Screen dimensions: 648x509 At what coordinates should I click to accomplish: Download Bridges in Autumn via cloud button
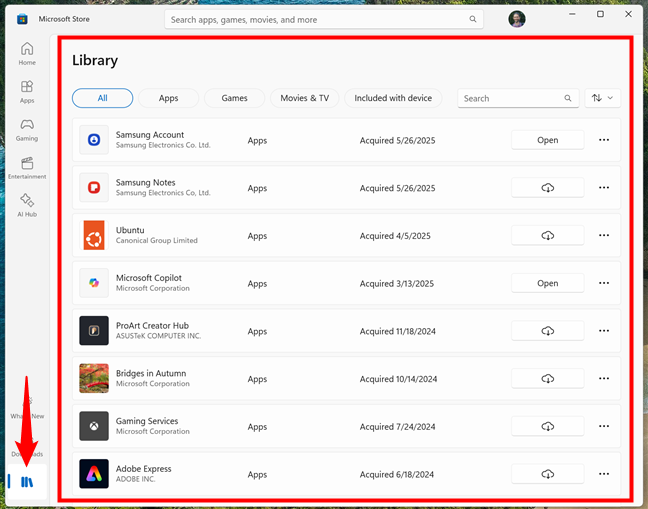548,378
